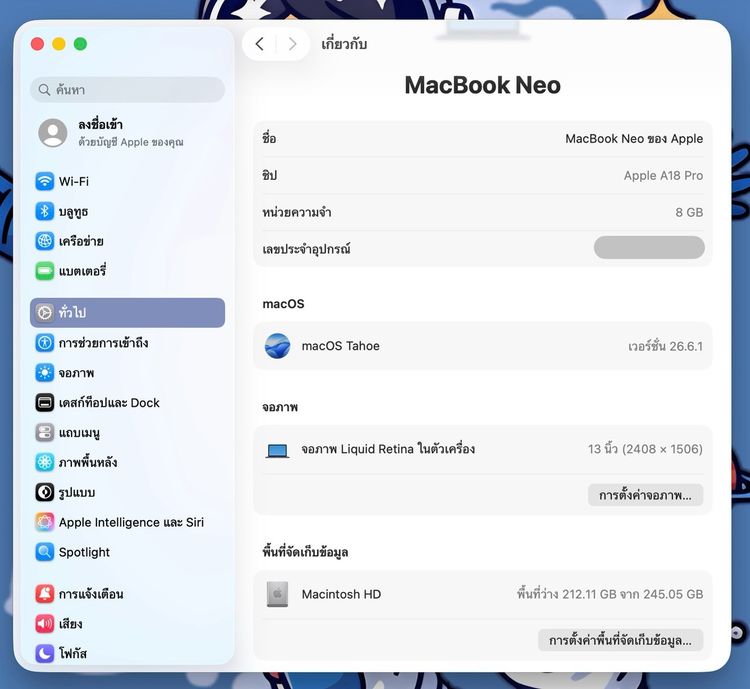Click the search field (ค้นหา)
Viewport: 750px width, 689px height.
click(128, 89)
